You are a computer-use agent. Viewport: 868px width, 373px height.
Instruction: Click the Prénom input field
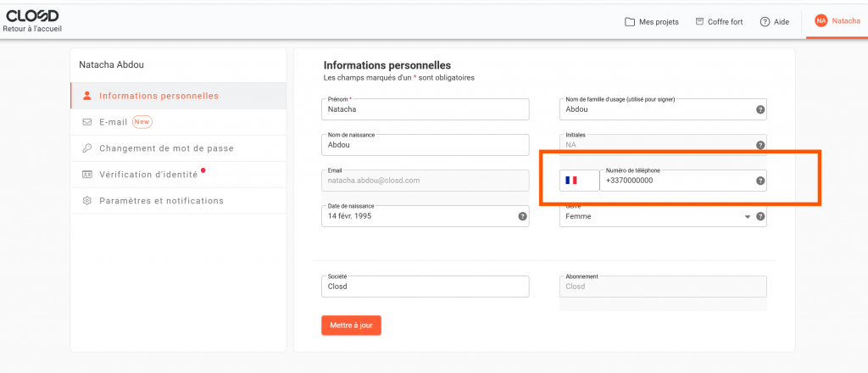click(424, 109)
